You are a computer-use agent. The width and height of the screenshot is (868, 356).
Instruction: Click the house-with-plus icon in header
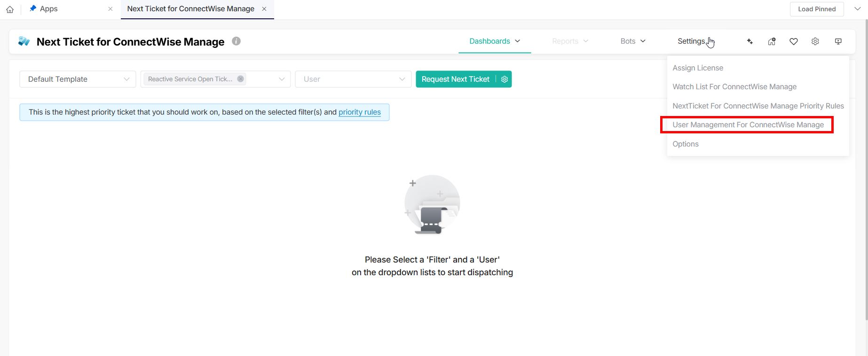(772, 41)
